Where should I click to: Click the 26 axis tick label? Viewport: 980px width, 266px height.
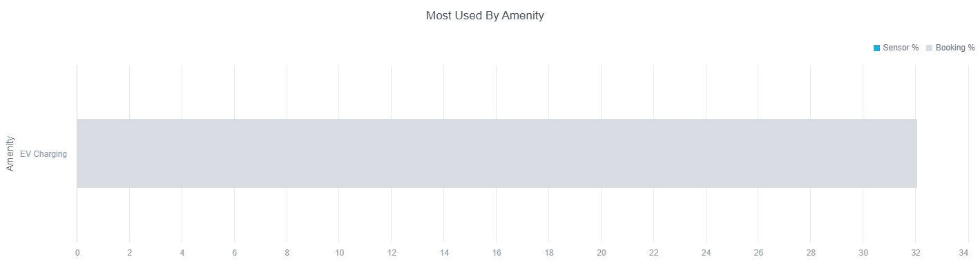coord(758,253)
